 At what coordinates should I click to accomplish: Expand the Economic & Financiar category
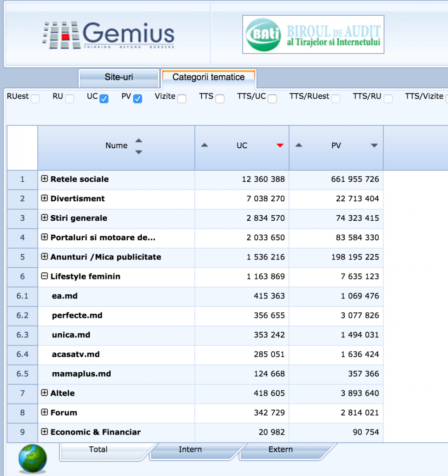[44, 432]
